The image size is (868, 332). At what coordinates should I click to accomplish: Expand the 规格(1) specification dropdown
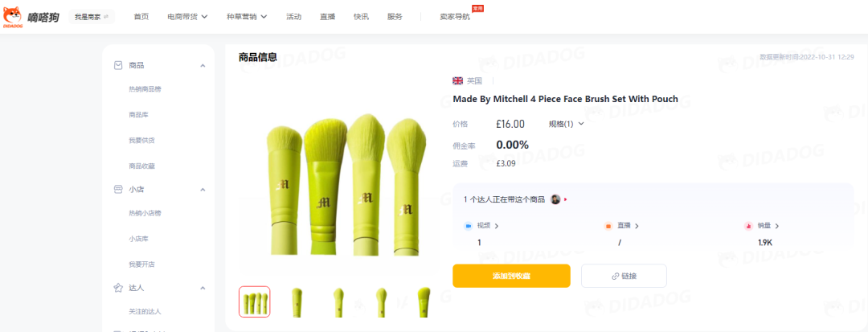coord(567,124)
